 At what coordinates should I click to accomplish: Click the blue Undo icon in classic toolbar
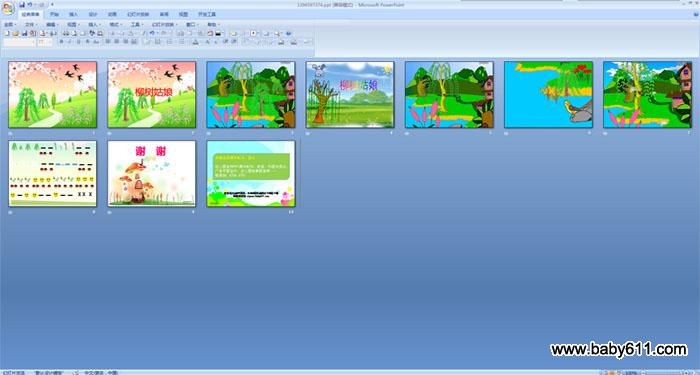pyautogui.click(x=152, y=33)
